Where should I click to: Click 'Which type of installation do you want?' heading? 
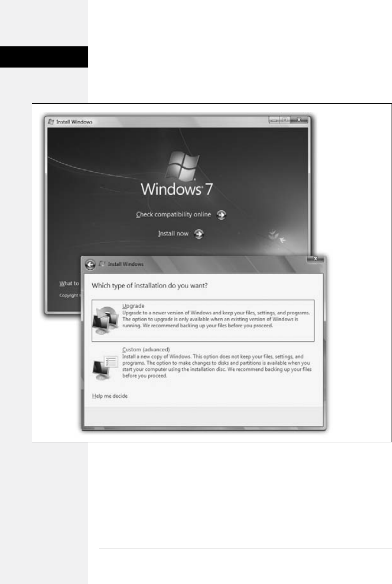pyautogui.click(x=150, y=286)
